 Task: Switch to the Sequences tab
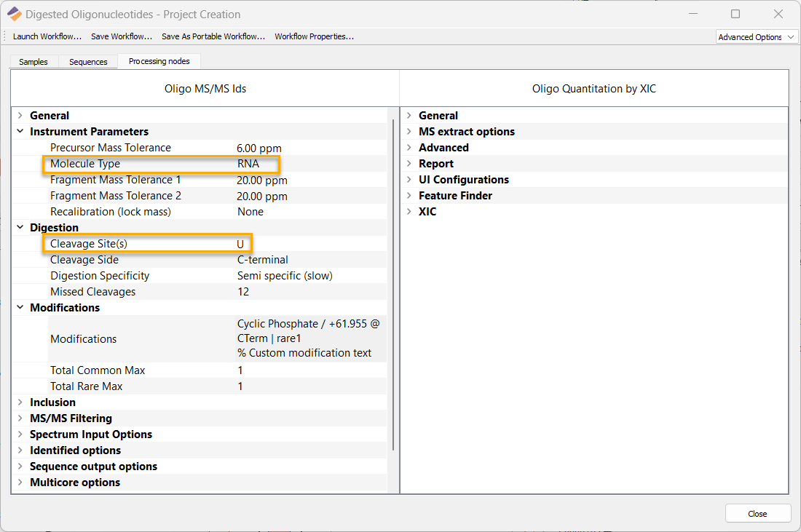pos(88,62)
